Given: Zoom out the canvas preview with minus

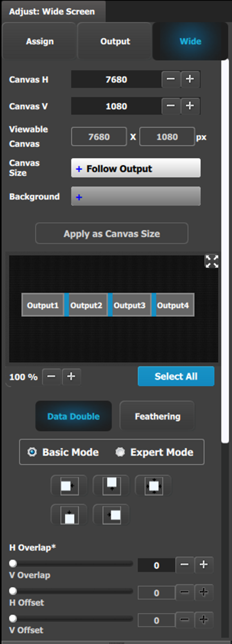Looking at the screenshot, I should 51,377.
